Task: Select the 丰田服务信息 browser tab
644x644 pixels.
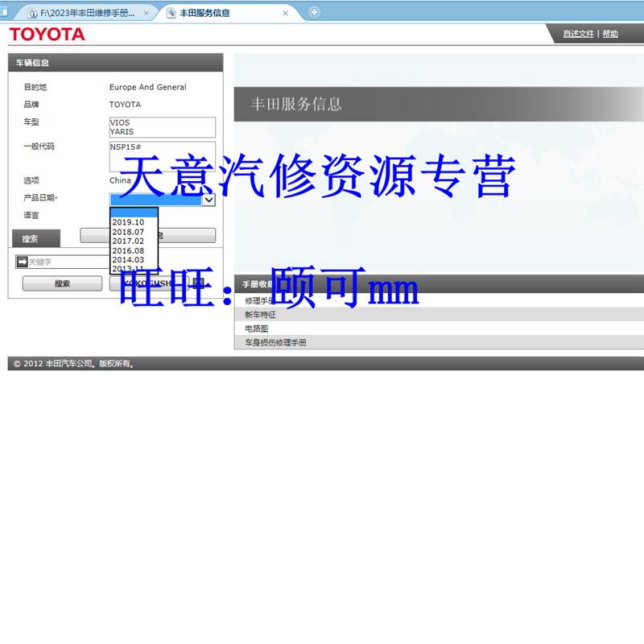Action: click(x=204, y=13)
